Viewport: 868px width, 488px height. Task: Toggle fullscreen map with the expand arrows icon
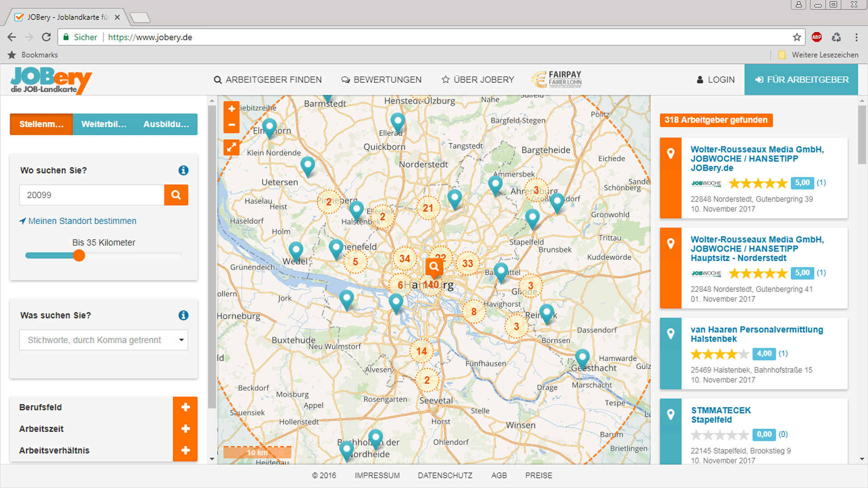point(231,147)
